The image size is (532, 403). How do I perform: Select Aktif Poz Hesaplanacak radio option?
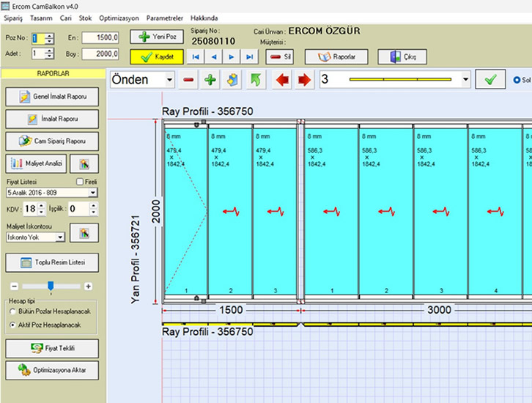12,324
